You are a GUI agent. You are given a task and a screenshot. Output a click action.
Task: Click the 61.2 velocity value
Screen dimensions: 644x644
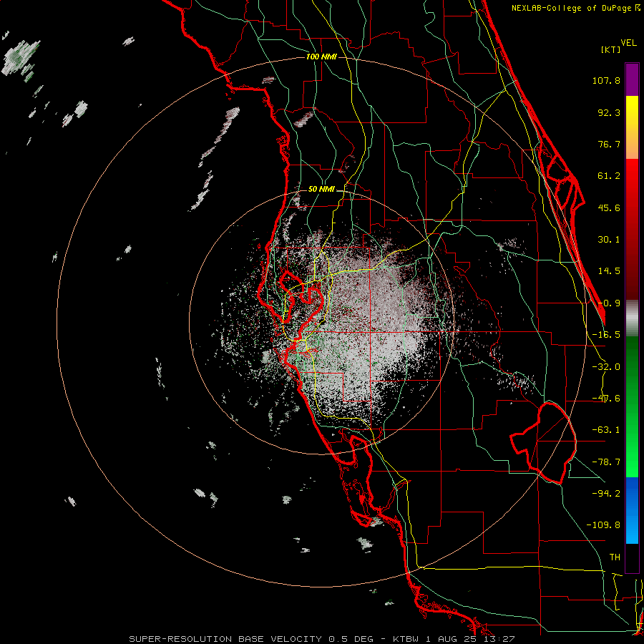click(x=609, y=176)
